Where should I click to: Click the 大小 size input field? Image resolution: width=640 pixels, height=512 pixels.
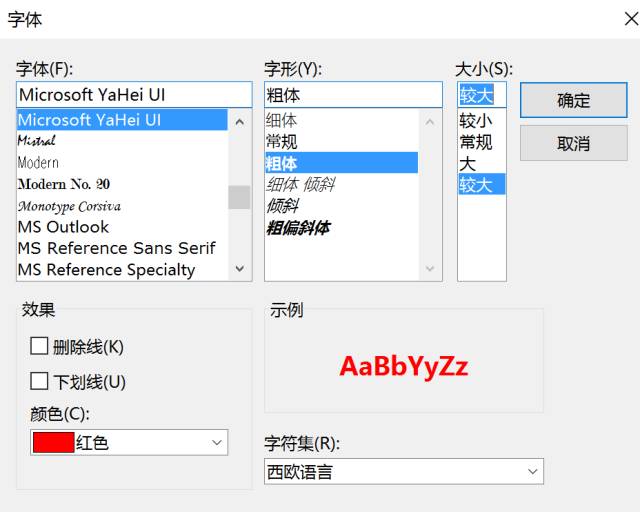[482, 95]
